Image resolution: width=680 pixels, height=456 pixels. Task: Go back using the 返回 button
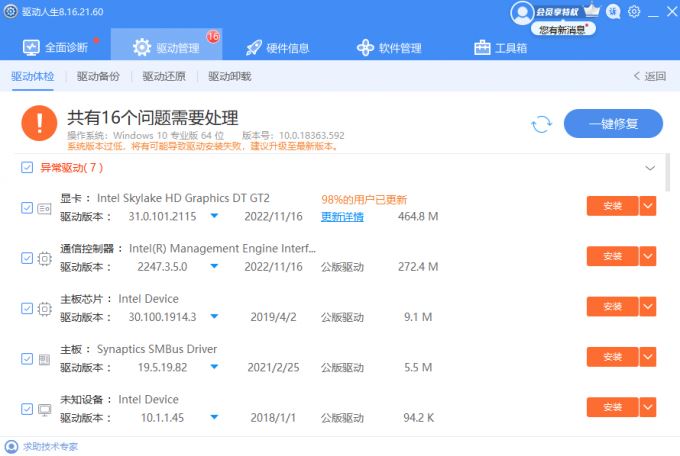point(649,76)
